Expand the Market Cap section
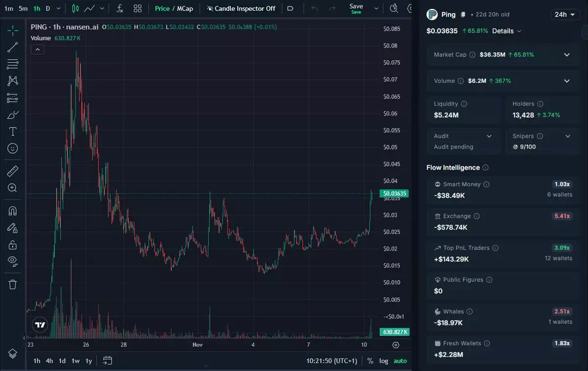 coord(567,55)
